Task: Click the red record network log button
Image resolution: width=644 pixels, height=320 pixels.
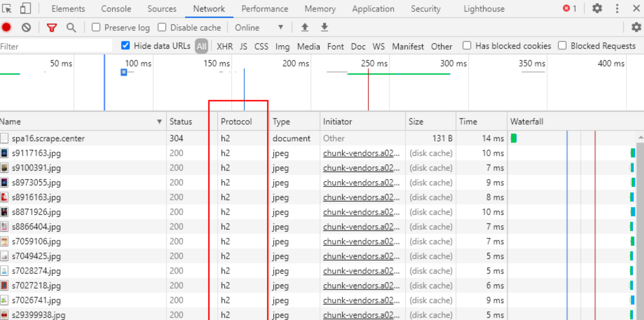Action: coord(6,28)
